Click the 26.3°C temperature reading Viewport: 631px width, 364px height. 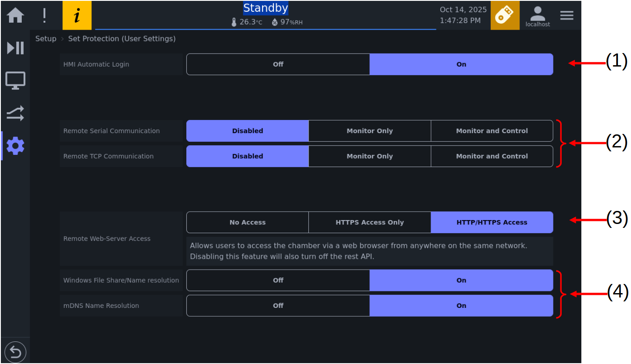coord(251,22)
